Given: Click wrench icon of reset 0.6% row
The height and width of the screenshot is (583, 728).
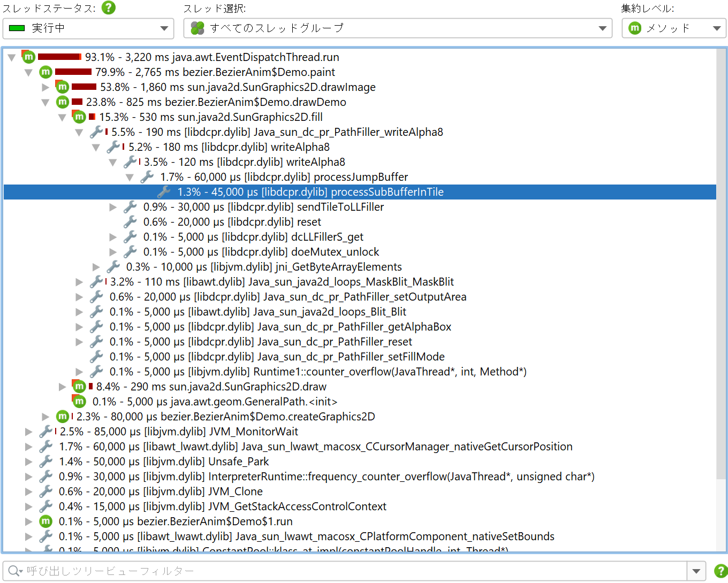Looking at the screenshot, I should point(130,221).
